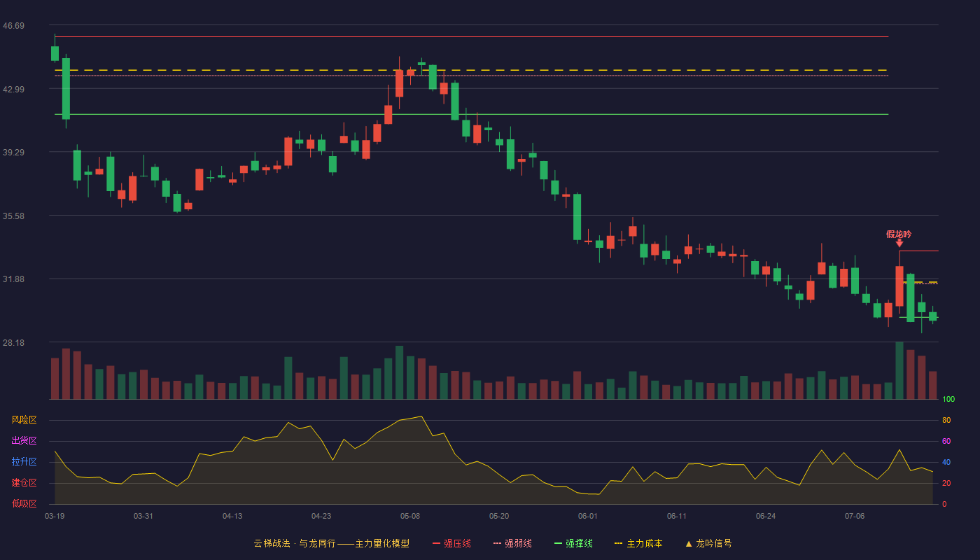Viewport: 980px width, 560px height.
Task: Click the tallest volume bar at far right
Action: (899, 370)
